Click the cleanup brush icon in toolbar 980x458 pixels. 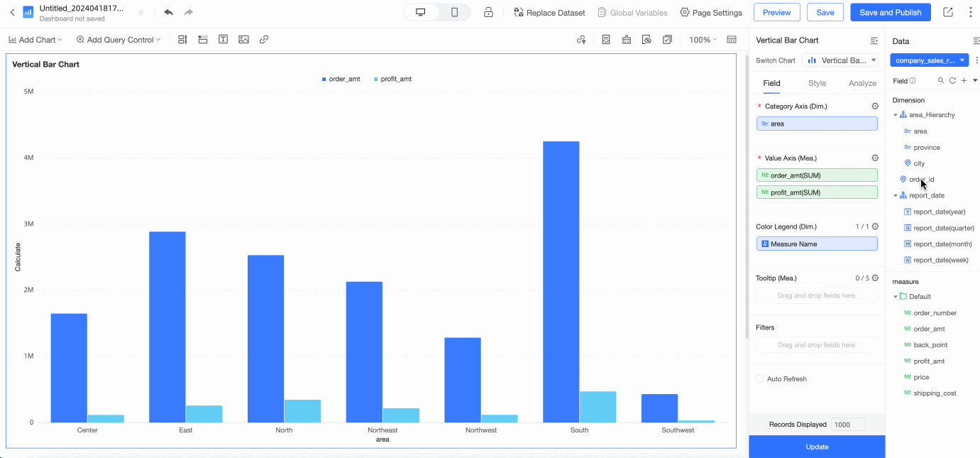coord(626,40)
